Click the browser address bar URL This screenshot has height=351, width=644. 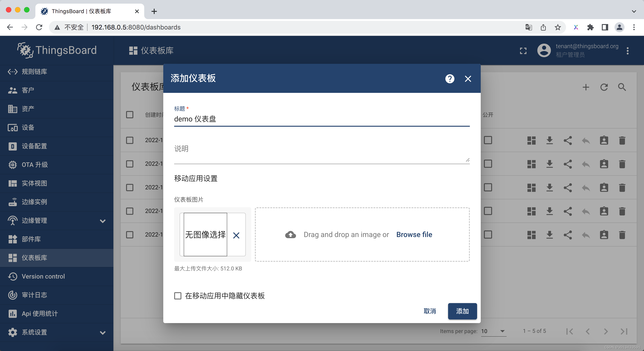tap(136, 27)
